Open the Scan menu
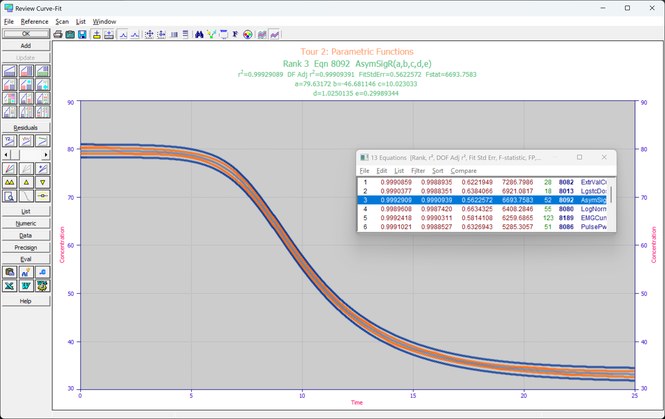Viewport: 665px width, 419px height. tap(62, 22)
